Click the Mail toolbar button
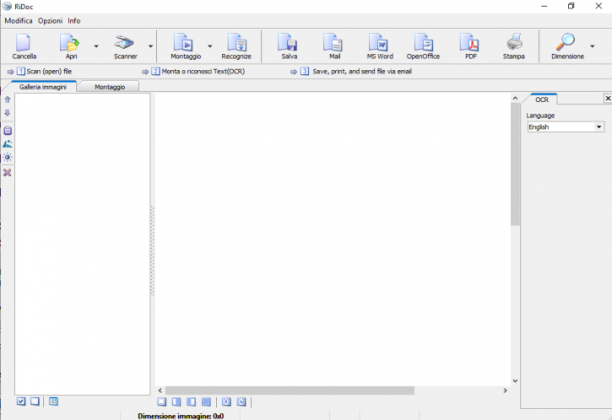The image size is (612, 420). click(x=334, y=46)
